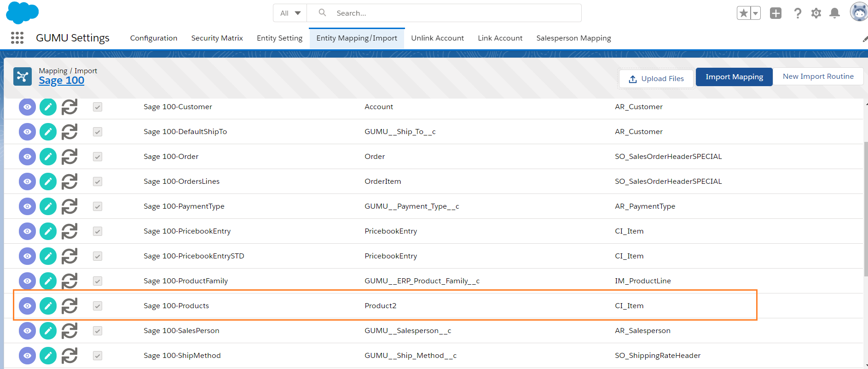Screen dimensions: 868x369
Task: Click the Import Mapping button
Action: (734, 77)
